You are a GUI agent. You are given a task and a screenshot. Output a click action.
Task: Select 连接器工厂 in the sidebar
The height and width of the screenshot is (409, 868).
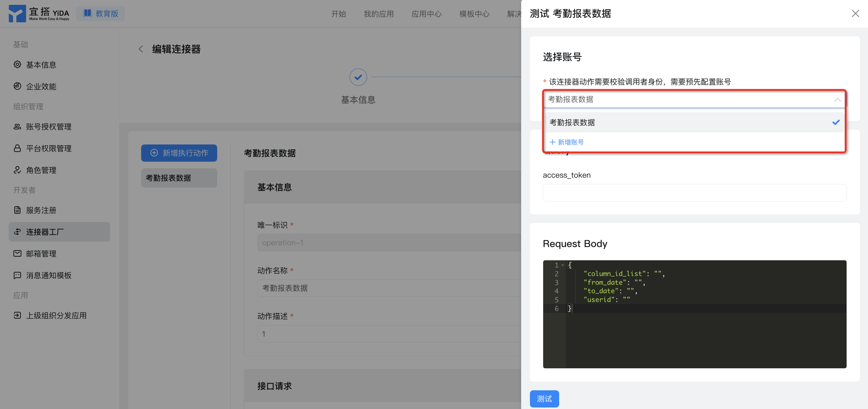[59, 232]
